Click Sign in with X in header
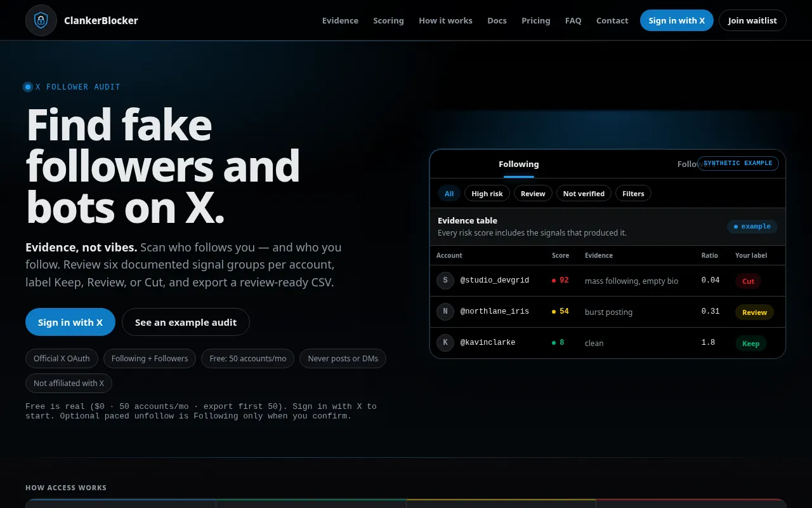Image resolution: width=812 pixels, height=508 pixels. coord(677,20)
